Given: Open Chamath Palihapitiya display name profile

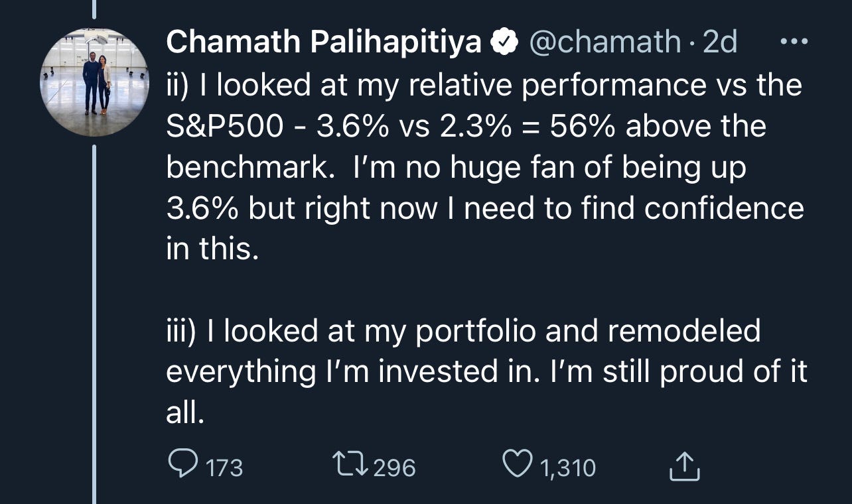Looking at the screenshot, I should pos(324,43).
